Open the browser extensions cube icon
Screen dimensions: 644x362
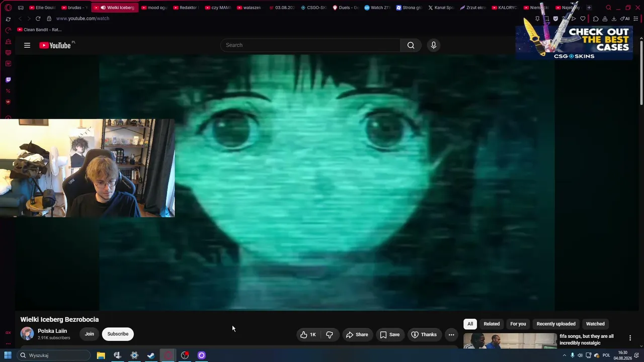[596, 19]
